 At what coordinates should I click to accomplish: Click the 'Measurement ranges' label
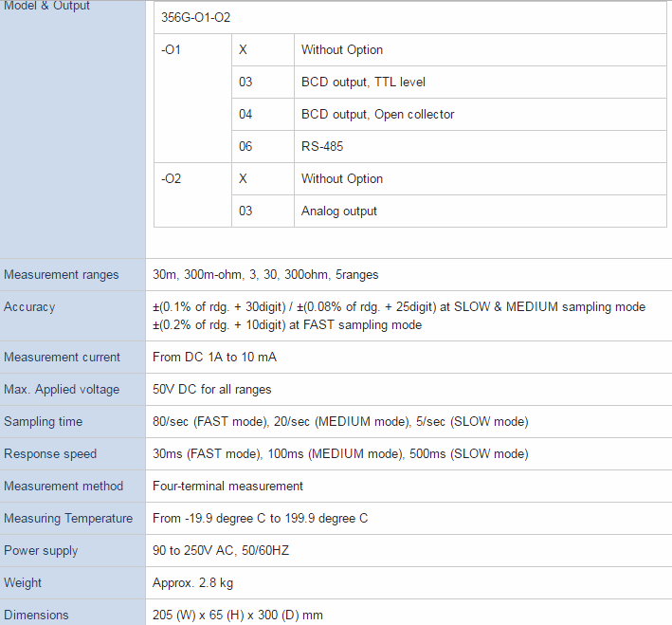62,275
